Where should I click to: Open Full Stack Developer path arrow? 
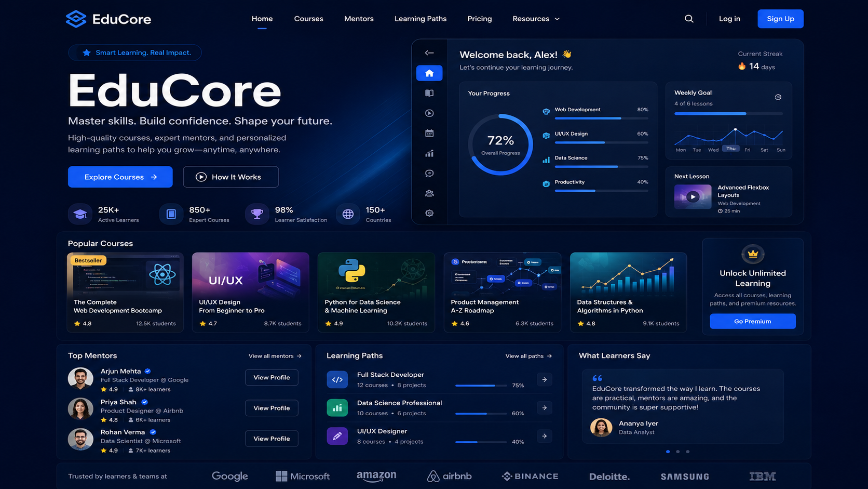(x=545, y=380)
